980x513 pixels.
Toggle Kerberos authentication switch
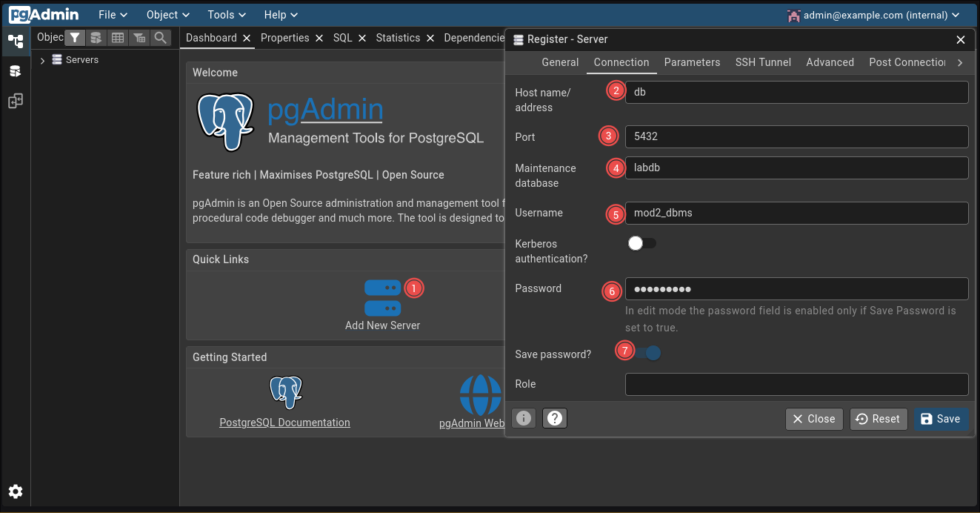click(641, 243)
